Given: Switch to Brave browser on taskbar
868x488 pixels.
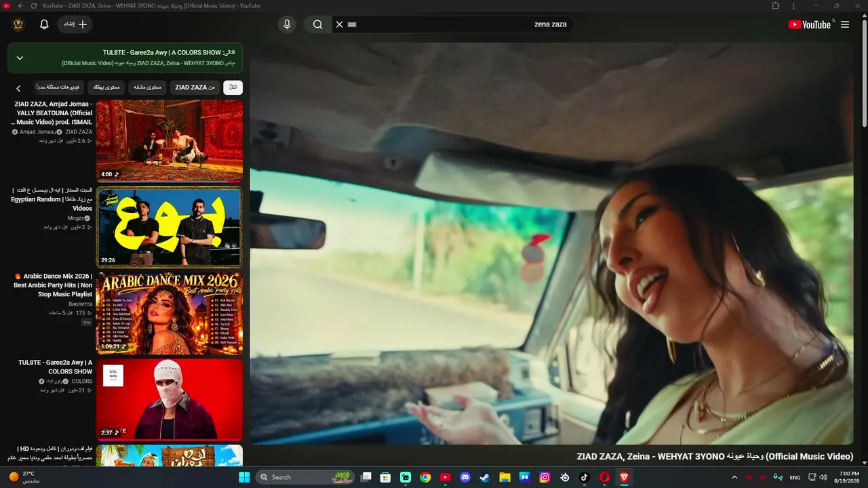Looking at the screenshot, I should 624,477.
